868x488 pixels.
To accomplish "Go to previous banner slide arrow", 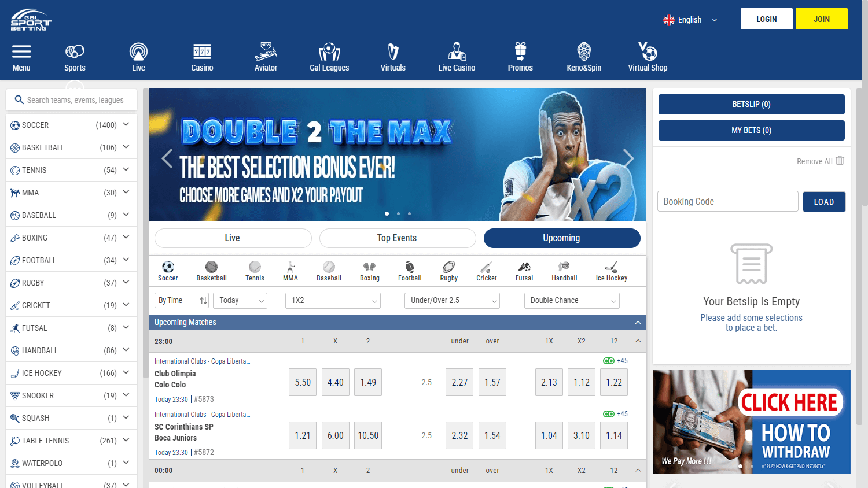I will 167,158.
